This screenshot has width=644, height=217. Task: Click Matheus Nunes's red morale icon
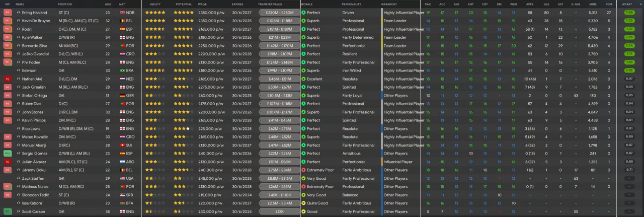(x=303, y=187)
